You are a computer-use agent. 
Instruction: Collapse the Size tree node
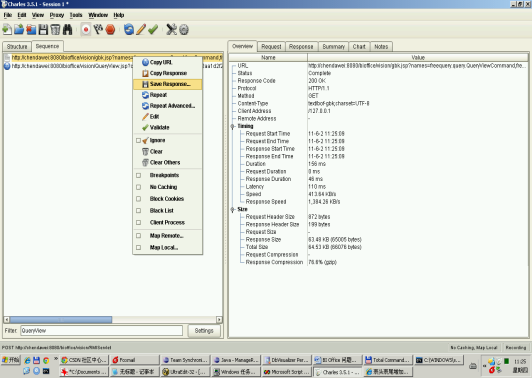tap(233, 210)
